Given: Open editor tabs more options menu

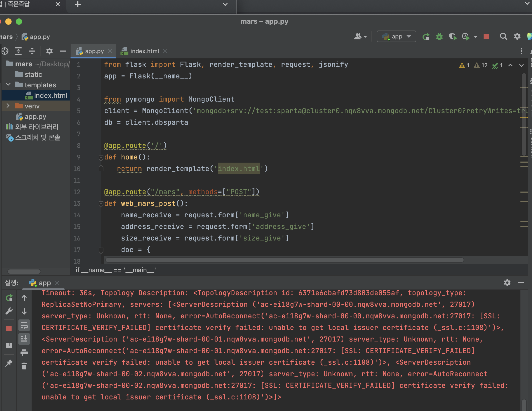Looking at the screenshot, I should (521, 51).
